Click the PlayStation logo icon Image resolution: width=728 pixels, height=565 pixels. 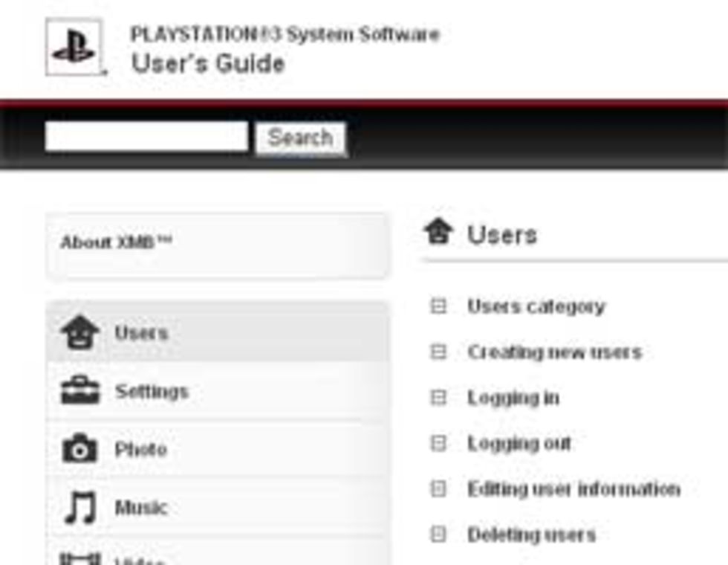74,47
